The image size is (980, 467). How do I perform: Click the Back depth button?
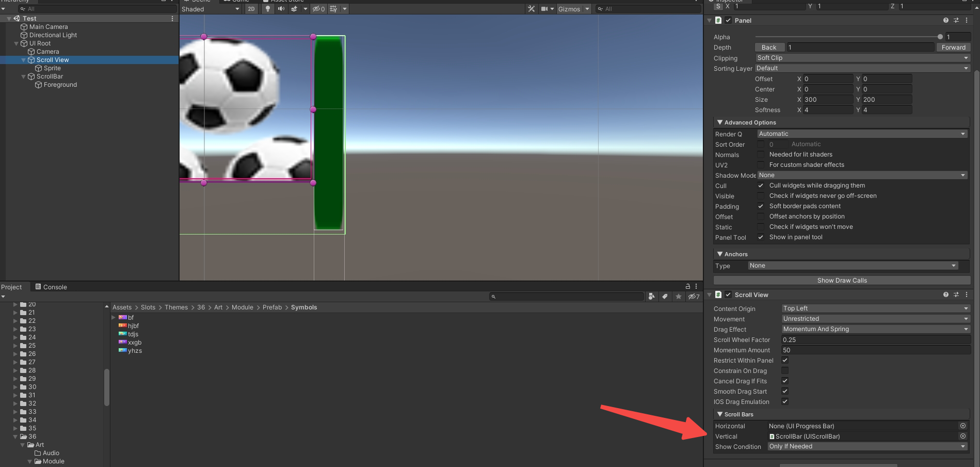(769, 47)
